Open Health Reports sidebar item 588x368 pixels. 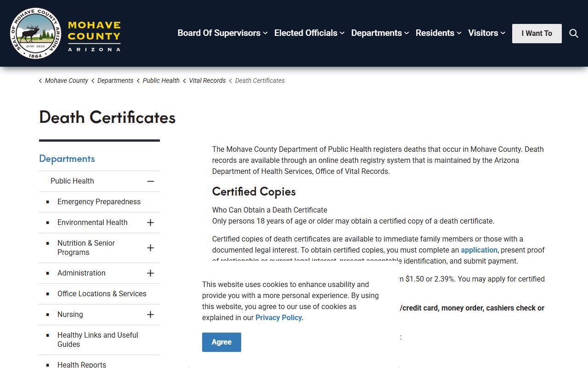[82, 364]
